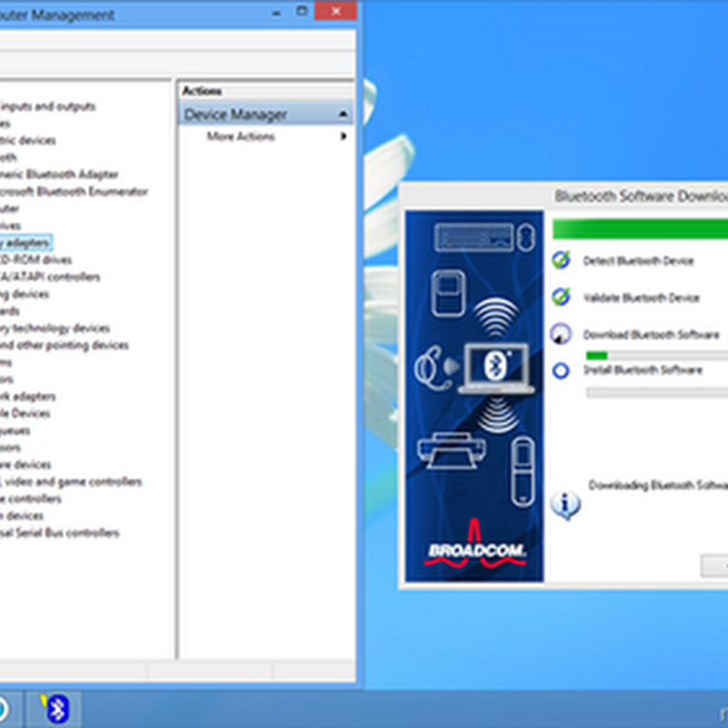
Task: Click the Download Bluetooth Software progress icon
Action: click(x=561, y=334)
